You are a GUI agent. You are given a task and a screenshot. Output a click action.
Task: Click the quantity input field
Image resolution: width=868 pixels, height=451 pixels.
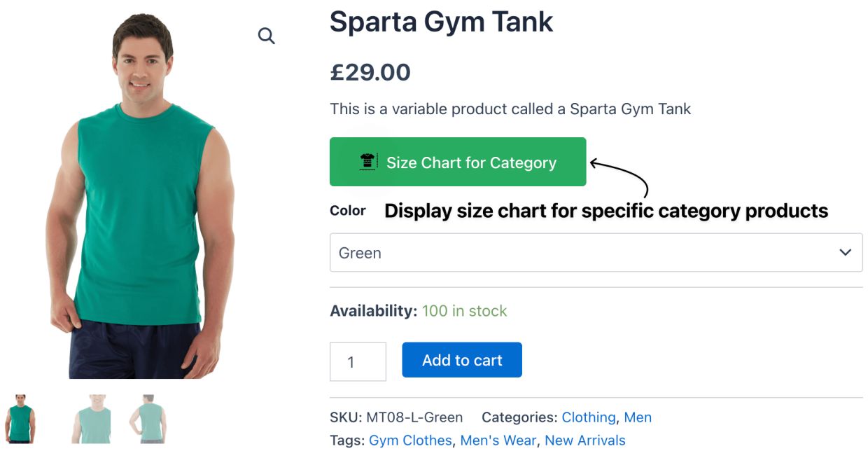pos(358,361)
